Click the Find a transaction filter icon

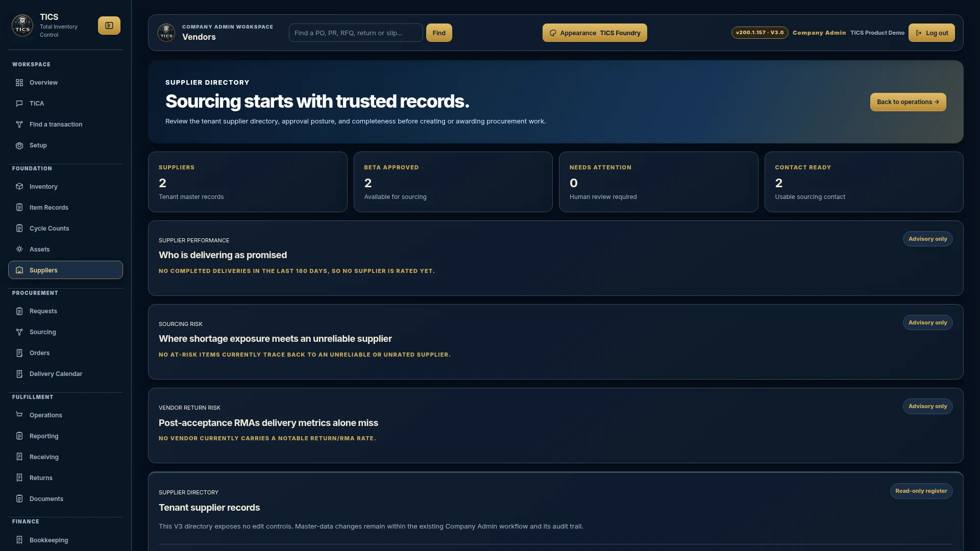point(19,124)
